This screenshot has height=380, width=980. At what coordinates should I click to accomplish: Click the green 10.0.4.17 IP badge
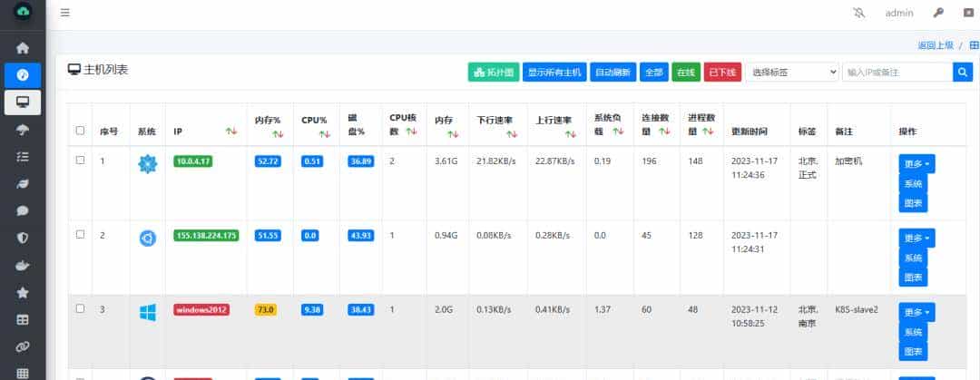click(x=193, y=161)
